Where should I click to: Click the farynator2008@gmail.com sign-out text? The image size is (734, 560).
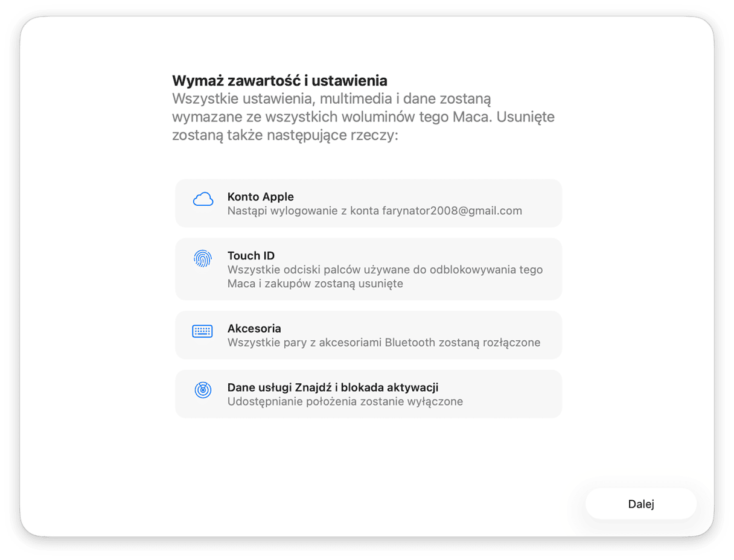coord(375,211)
